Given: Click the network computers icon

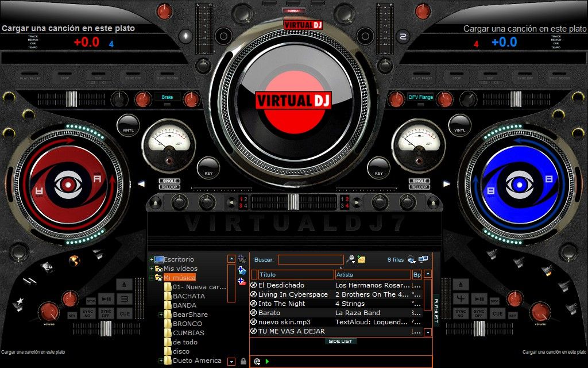Looking at the screenshot, I should click(x=423, y=259).
